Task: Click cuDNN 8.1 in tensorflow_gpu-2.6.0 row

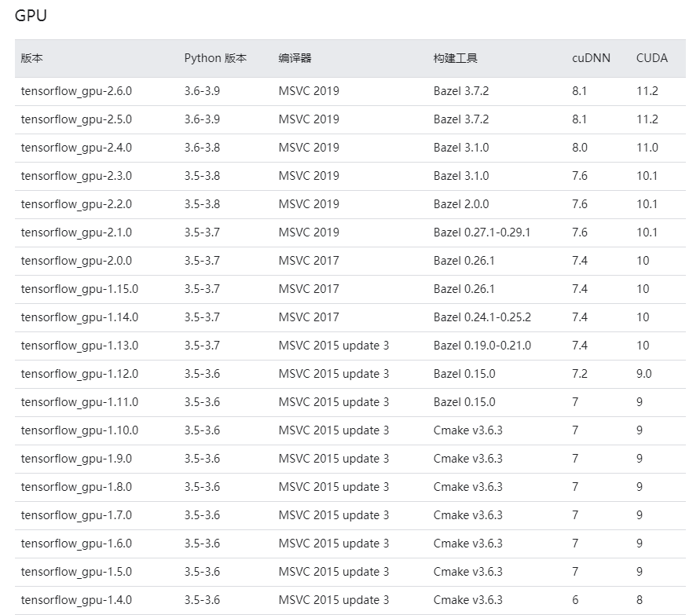Action: [580, 91]
